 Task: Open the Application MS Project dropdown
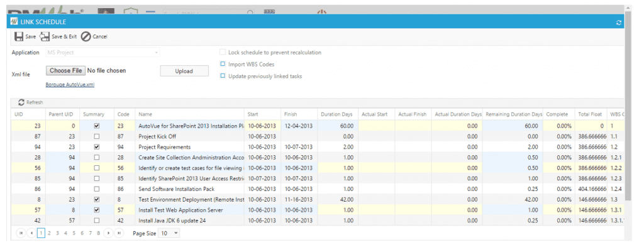tap(103, 53)
